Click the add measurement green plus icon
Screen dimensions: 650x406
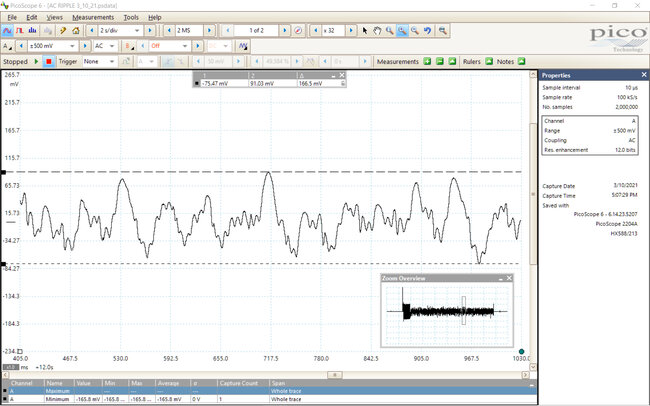click(x=426, y=61)
